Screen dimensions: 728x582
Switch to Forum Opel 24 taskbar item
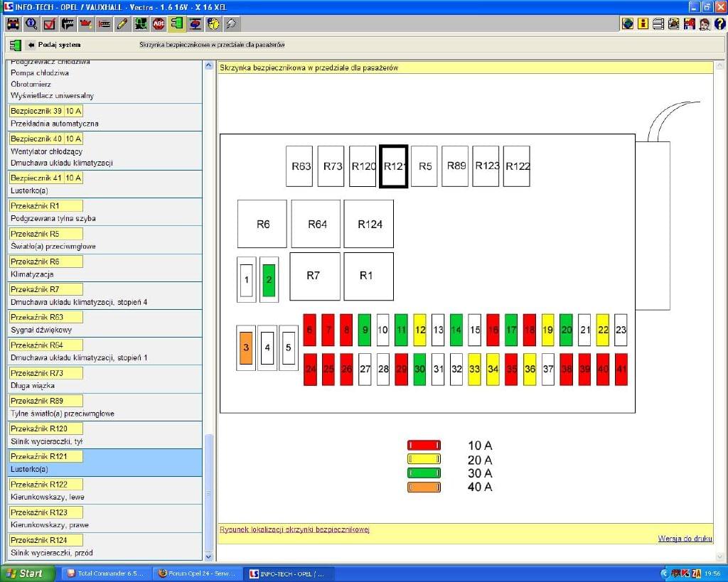click(198, 573)
